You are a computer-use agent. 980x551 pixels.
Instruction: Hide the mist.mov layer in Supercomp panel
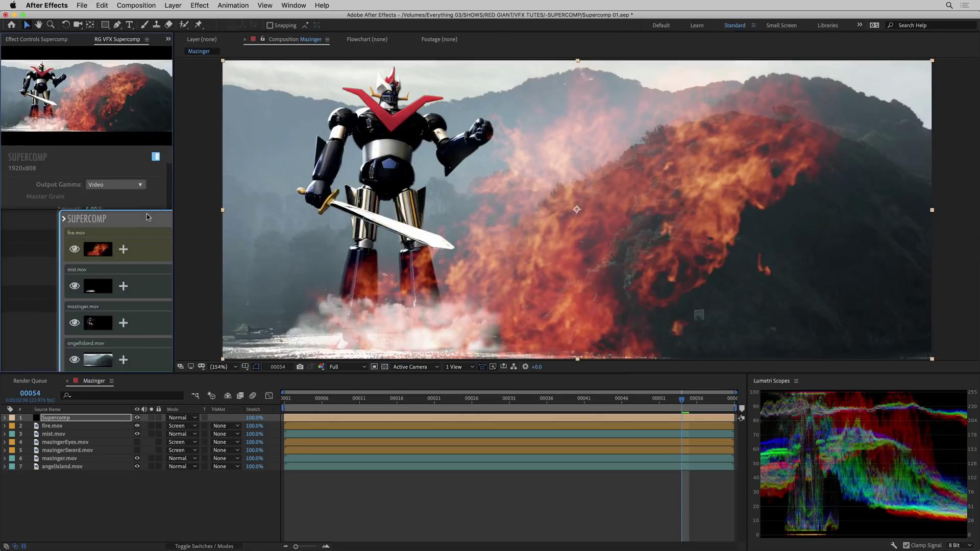[x=75, y=286]
